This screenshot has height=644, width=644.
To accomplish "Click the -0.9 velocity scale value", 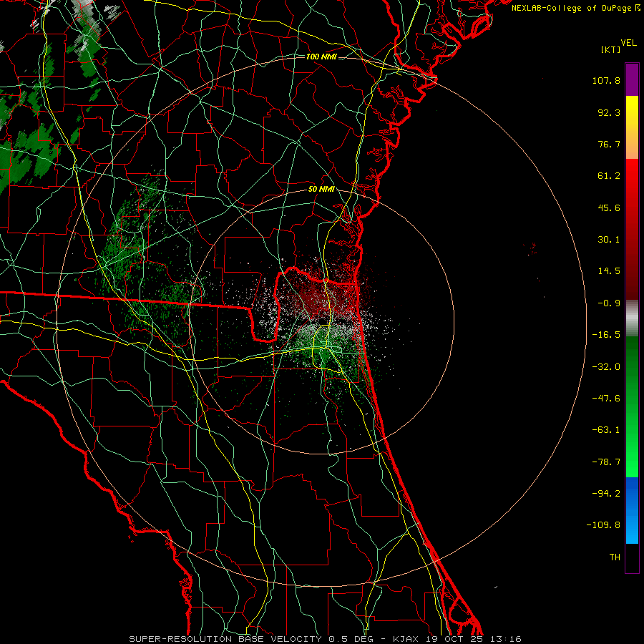I will click(609, 303).
